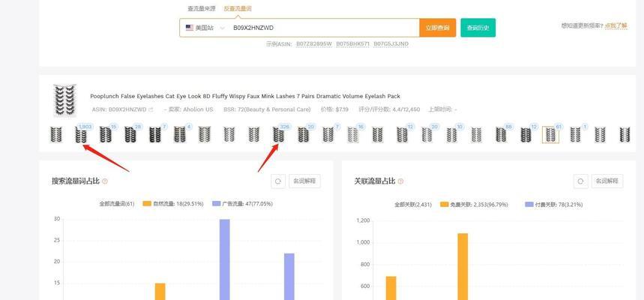Click the help icon beside 搜索流量词占比
Image resolution: width=644 pixels, height=300 pixels.
tap(105, 181)
